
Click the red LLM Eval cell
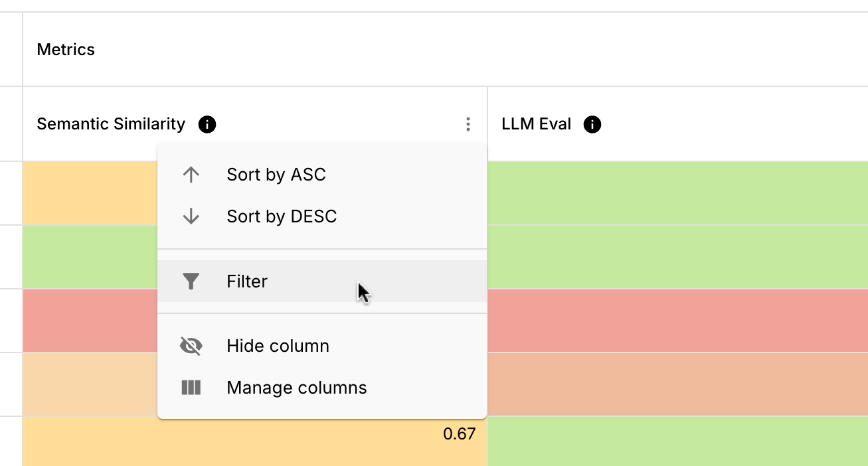[x=677, y=320]
